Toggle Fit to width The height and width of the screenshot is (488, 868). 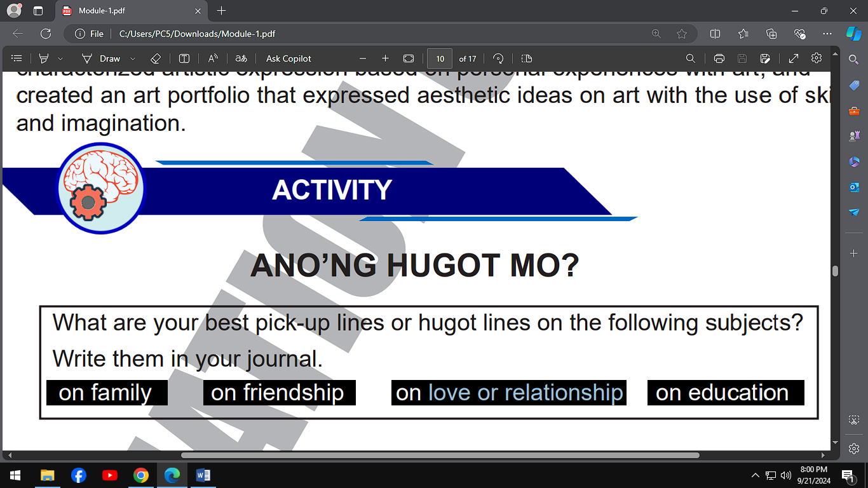pyautogui.click(x=409, y=58)
